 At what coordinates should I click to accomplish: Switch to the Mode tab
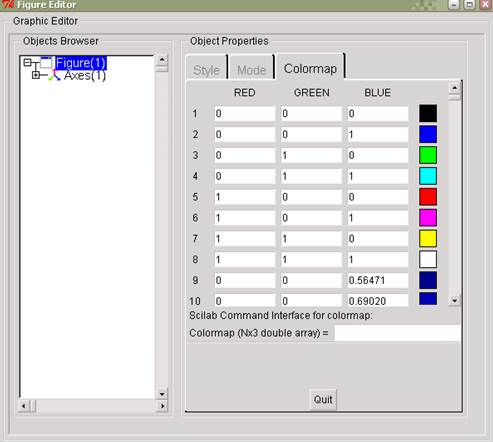pyautogui.click(x=251, y=70)
